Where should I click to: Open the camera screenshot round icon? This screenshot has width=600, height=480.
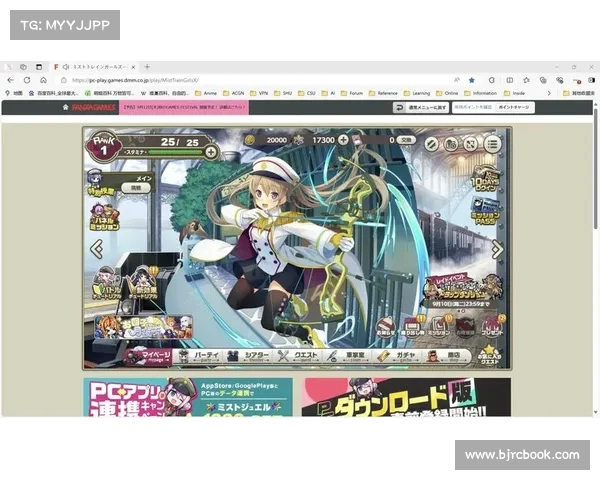[x=451, y=144]
